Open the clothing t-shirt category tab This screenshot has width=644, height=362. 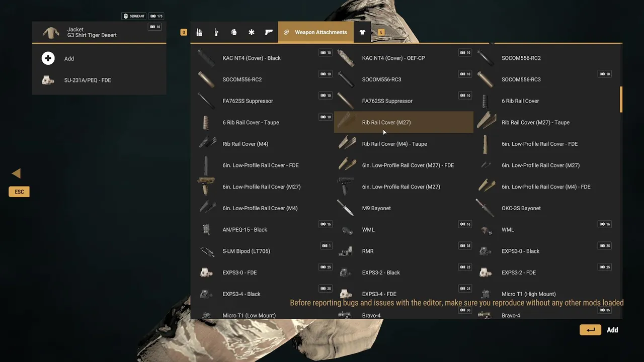pyautogui.click(x=362, y=32)
